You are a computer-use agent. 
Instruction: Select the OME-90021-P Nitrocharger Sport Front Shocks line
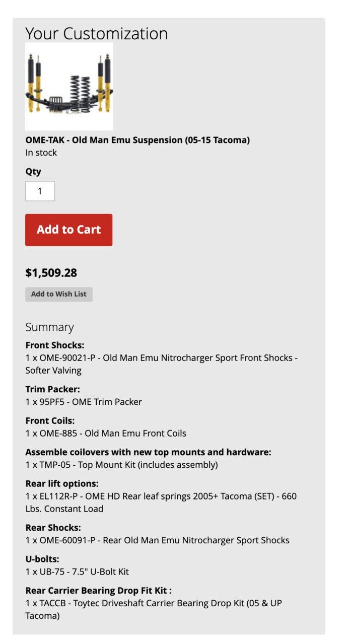162,364
